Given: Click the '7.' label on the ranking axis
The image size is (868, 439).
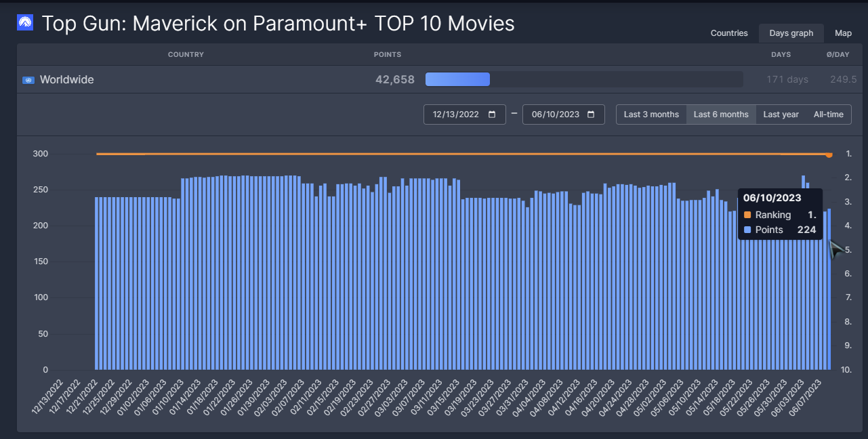Looking at the screenshot, I should tap(848, 297).
